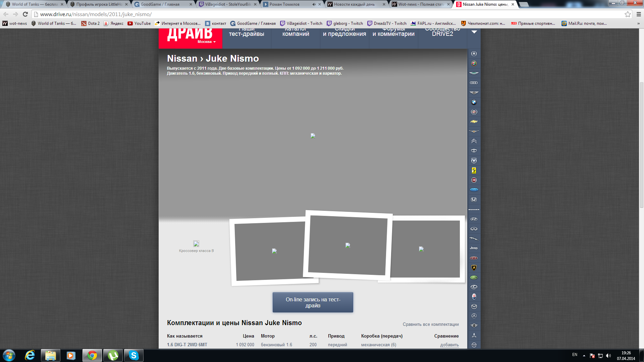Screen dimensions: 644x362
Task: Select the Chevrolet bowtie logo
Action: [x=474, y=122]
